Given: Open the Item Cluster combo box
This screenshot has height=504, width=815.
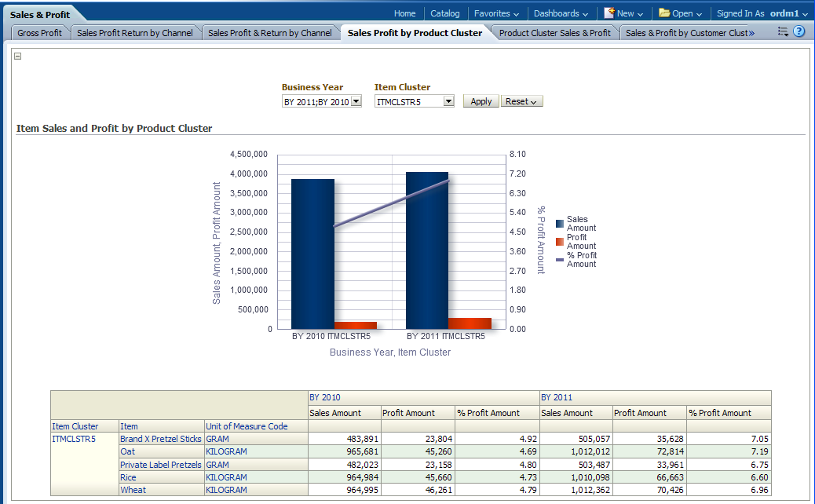Looking at the screenshot, I should click(x=448, y=101).
